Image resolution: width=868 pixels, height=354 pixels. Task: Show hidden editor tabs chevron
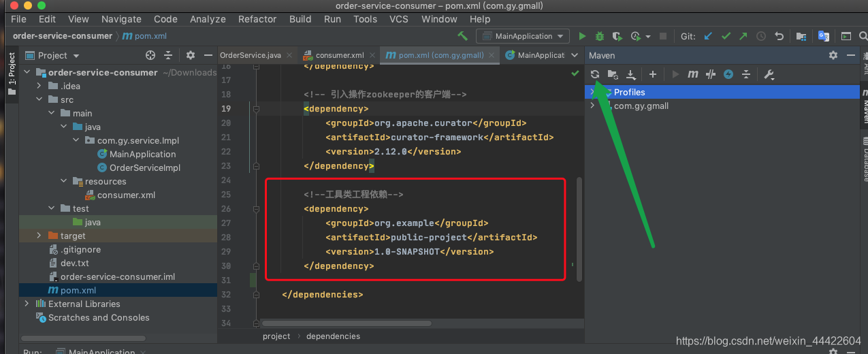[x=575, y=55]
